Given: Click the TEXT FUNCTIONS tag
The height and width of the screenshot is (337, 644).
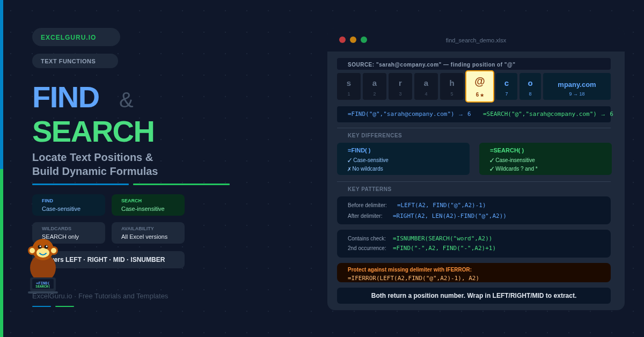Looking at the screenshot, I should pos(75,61).
